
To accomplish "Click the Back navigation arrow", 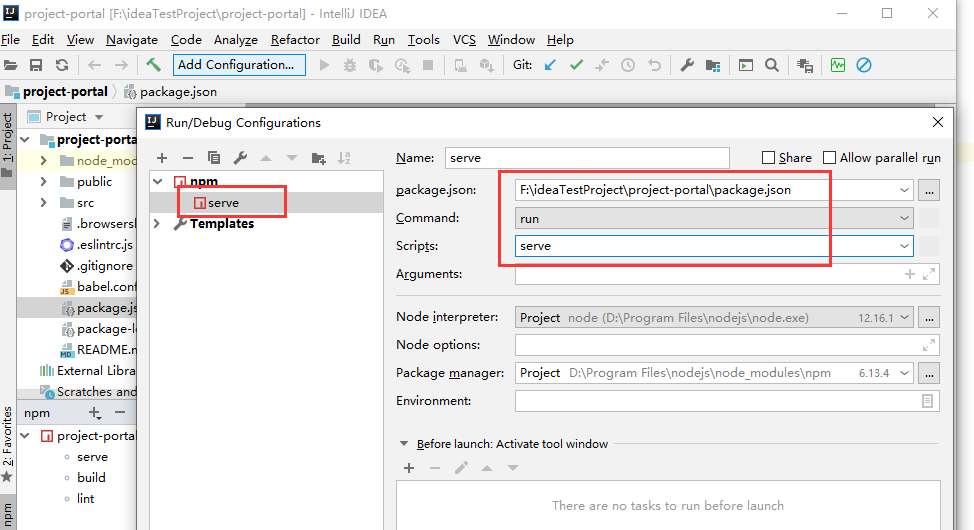I will pos(94,65).
